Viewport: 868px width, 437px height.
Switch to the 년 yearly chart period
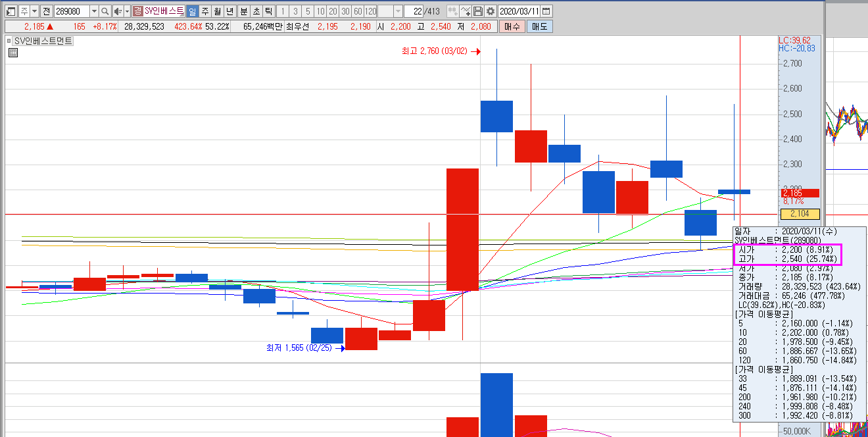tap(229, 11)
